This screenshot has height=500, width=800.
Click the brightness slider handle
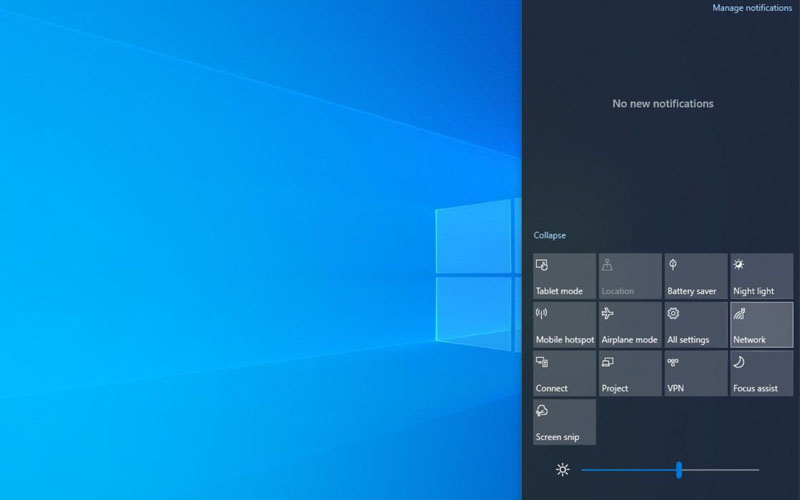(x=679, y=470)
